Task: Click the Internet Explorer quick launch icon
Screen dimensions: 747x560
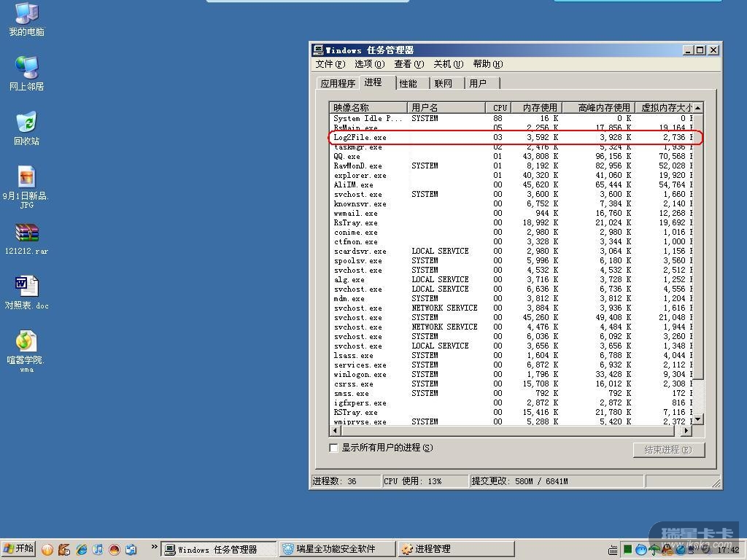Action: point(81,549)
